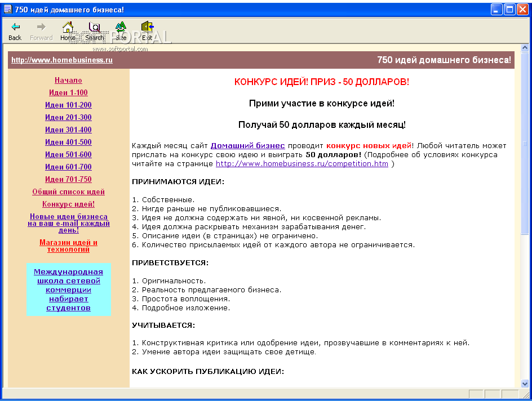Open Идеи 301-400 section
This screenshot has width=532, height=401.
click(68, 130)
